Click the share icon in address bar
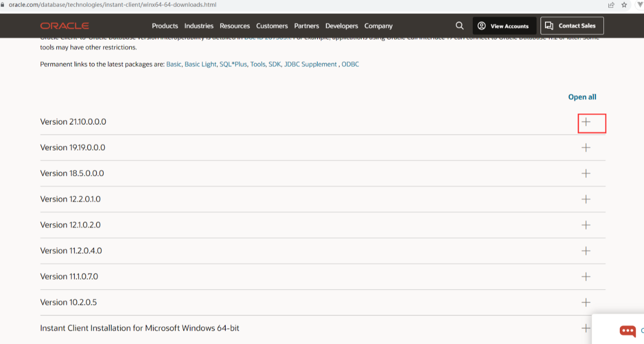 click(612, 5)
